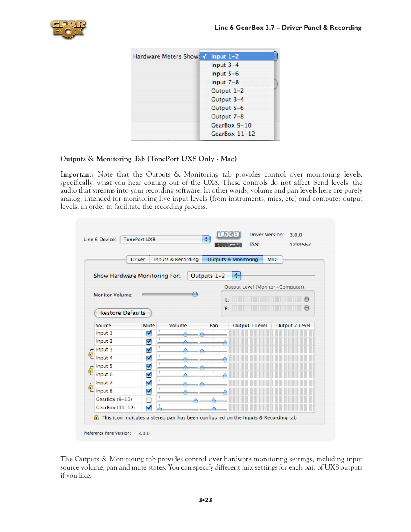Toggle the Mute checkbox for Input 6
Image resolution: width=411 pixels, height=532 pixels.
[149, 375]
